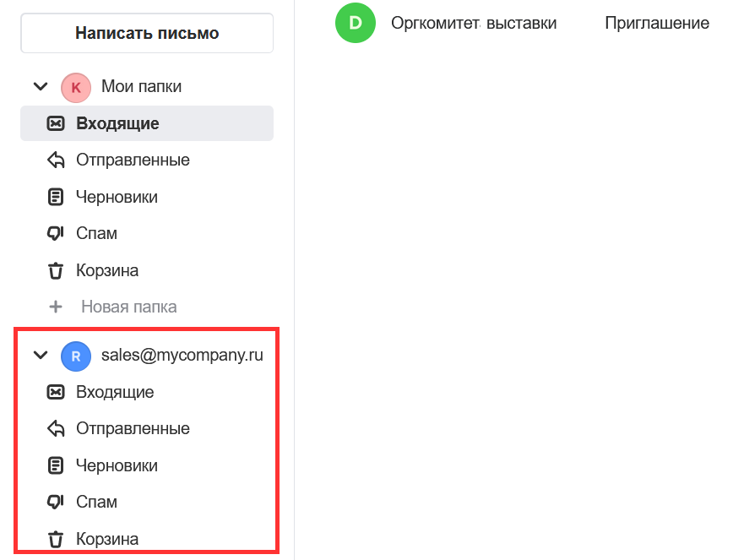
Task: Open Спам icon under Мои папки
Action: (56, 233)
